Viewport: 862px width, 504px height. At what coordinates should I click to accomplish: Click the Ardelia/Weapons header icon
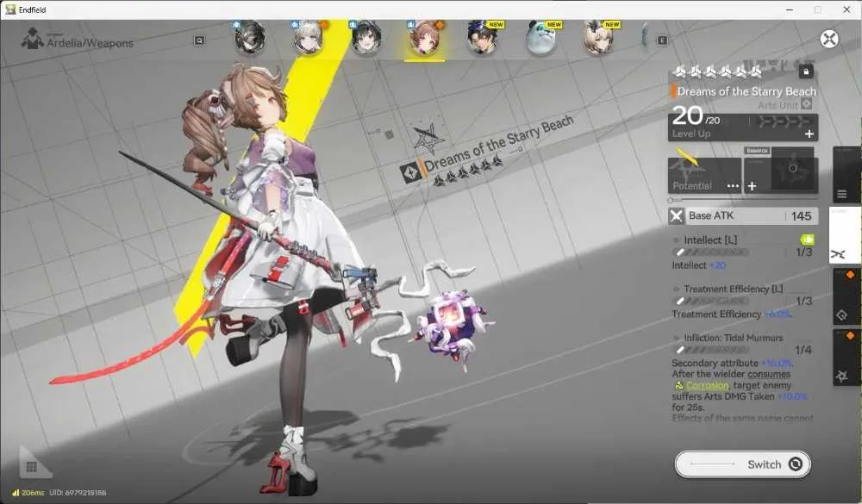pyautogui.click(x=33, y=40)
